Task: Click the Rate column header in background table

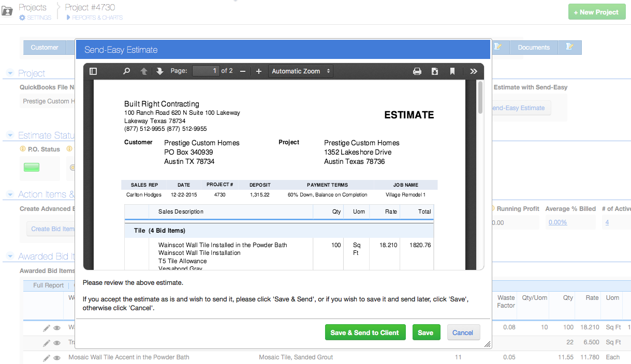Action: point(592,298)
